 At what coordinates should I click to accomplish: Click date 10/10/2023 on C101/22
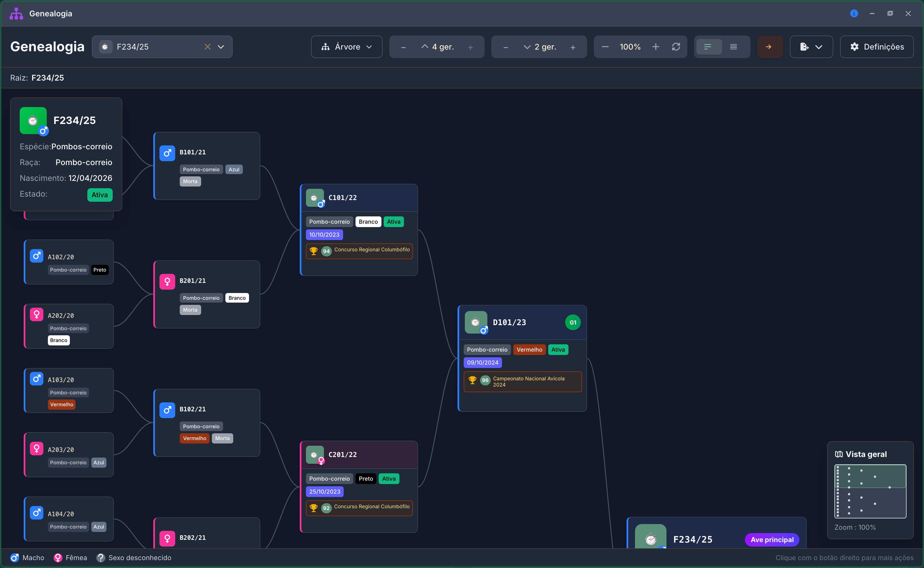[x=324, y=235]
